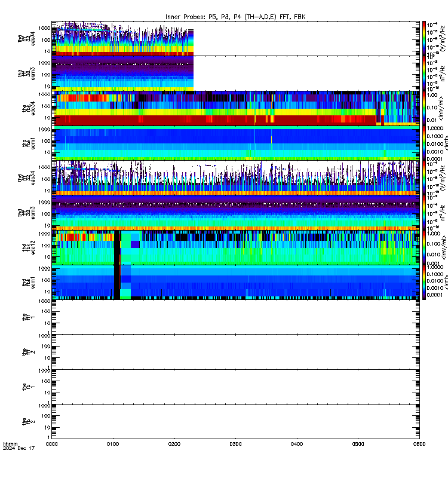Click the date label '2024 Dec 17'
The width and height of the screenshot is (448, 478).
[19, 448]
